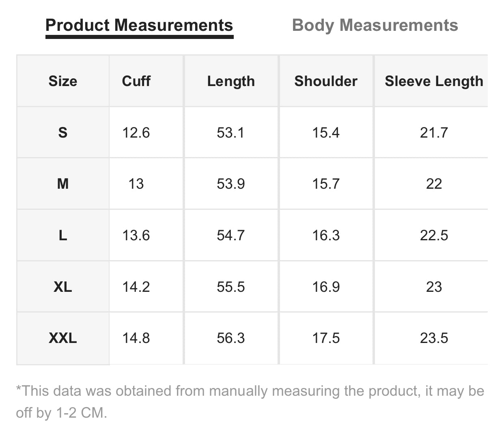Select the XL size row label
Viewport: 504px width, 442px height.
click(63, 287)
